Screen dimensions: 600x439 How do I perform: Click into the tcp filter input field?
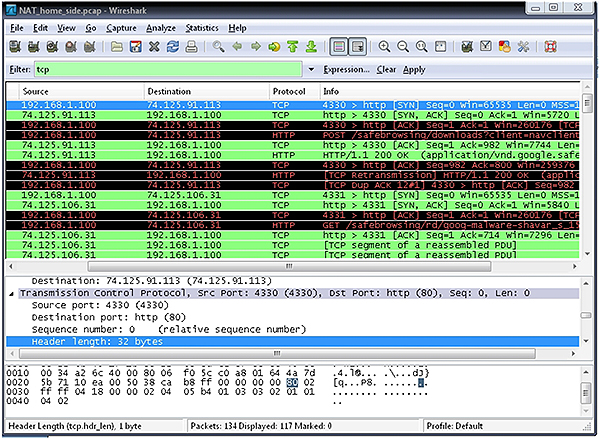[168, 70]
